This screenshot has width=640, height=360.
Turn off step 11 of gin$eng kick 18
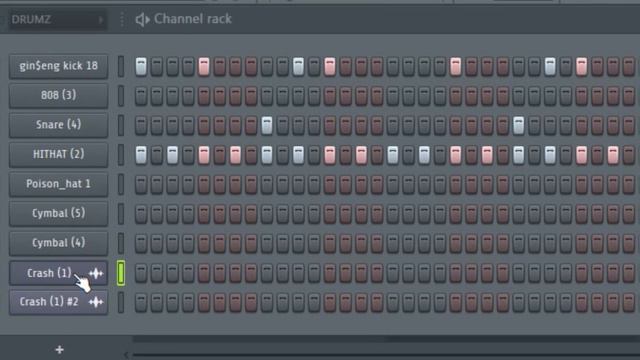click(298, 66)
